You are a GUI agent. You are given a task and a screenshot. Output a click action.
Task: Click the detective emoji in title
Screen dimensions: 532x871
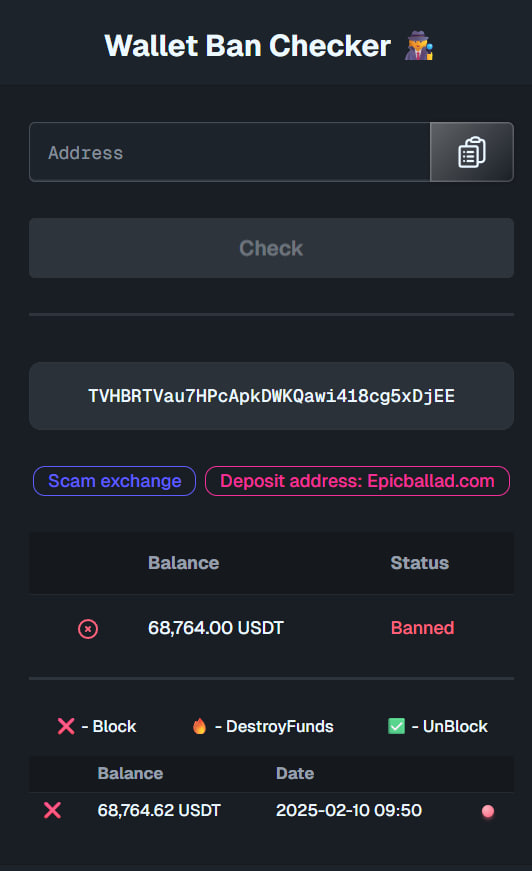(x=418, y=46)
